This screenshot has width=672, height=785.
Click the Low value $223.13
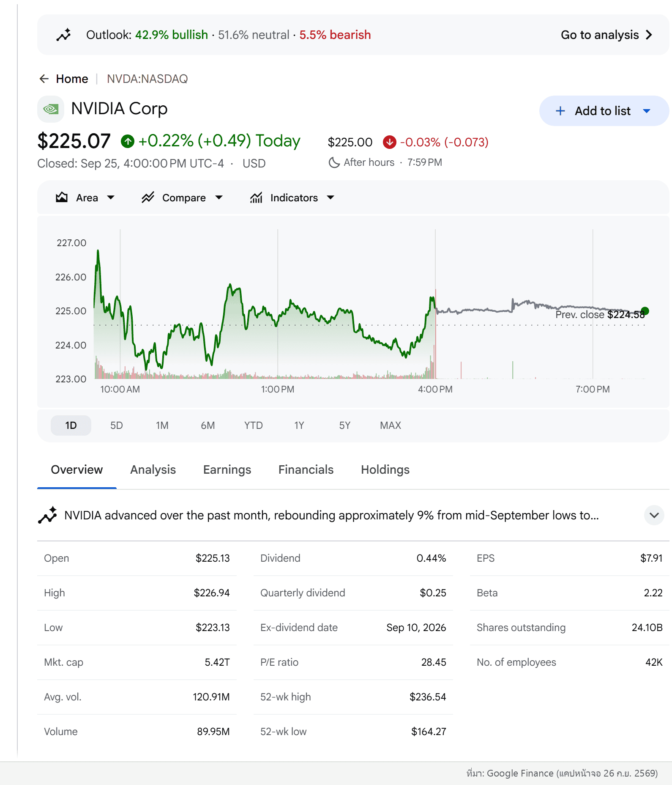click(213, 628)
